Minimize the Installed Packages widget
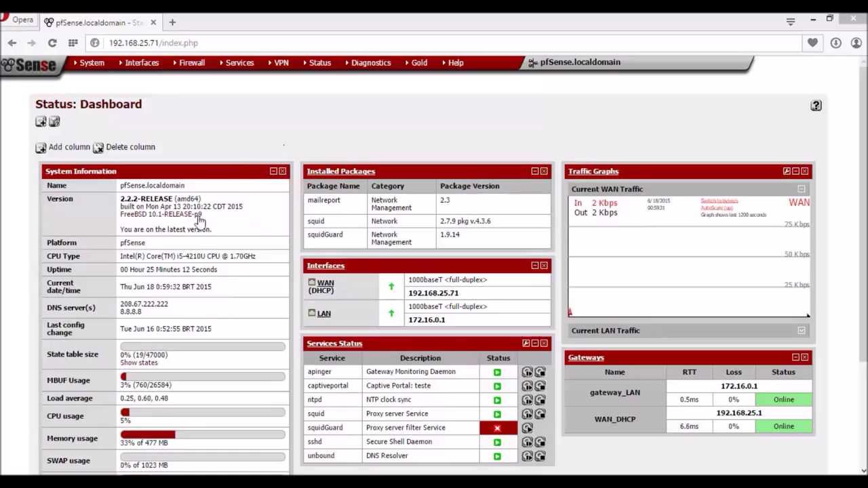 click(x=534, y=171)
